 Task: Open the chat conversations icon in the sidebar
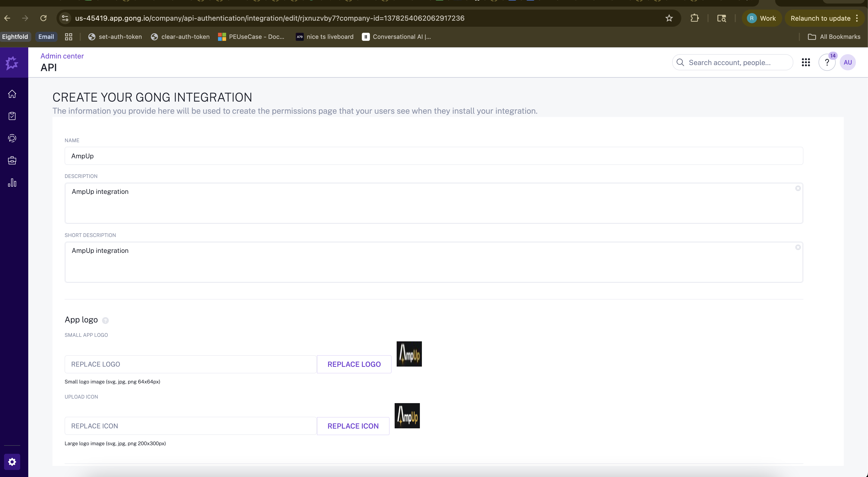click(12, 138)
